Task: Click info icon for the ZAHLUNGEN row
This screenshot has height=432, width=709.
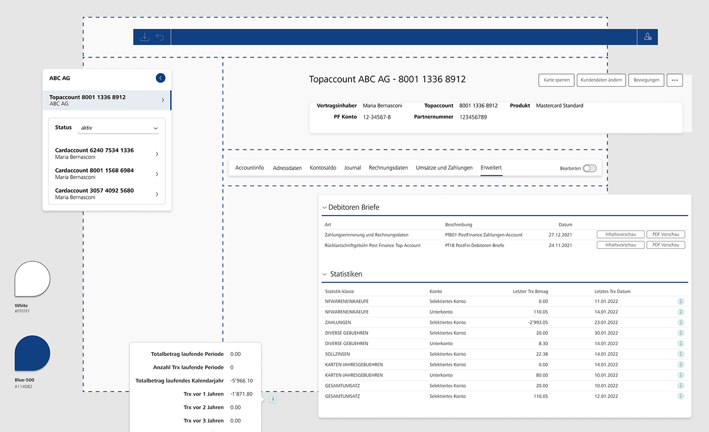Action: (x=681, y=323)
